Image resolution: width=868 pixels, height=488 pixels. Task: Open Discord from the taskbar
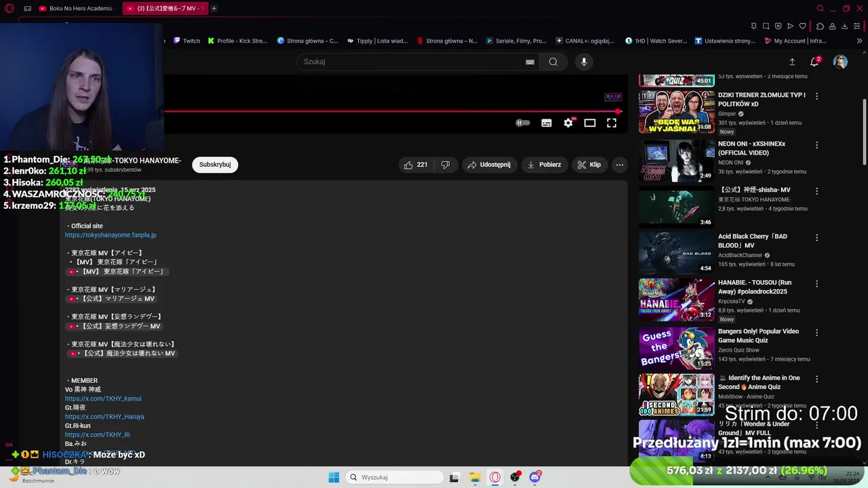(535, 477)
